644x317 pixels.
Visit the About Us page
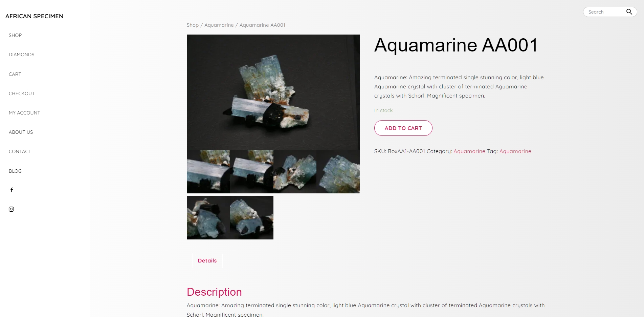click(x=21, y=132)
